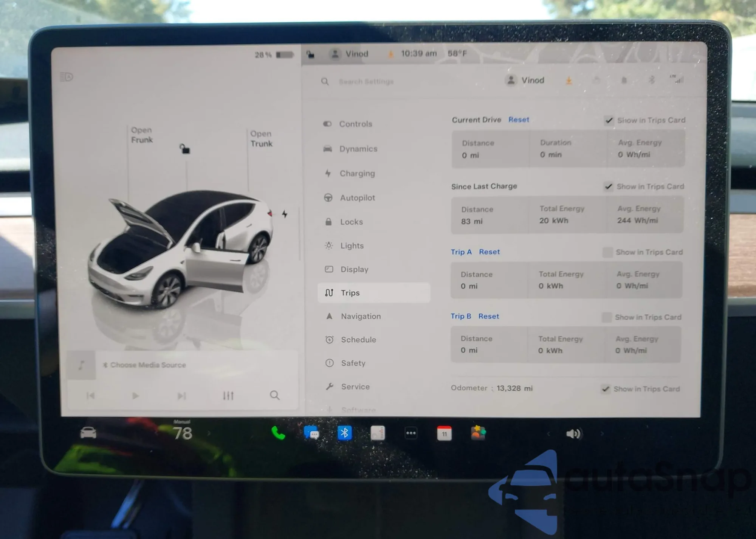
Task: Click the software download arrow icon
Action: [569, 80]
